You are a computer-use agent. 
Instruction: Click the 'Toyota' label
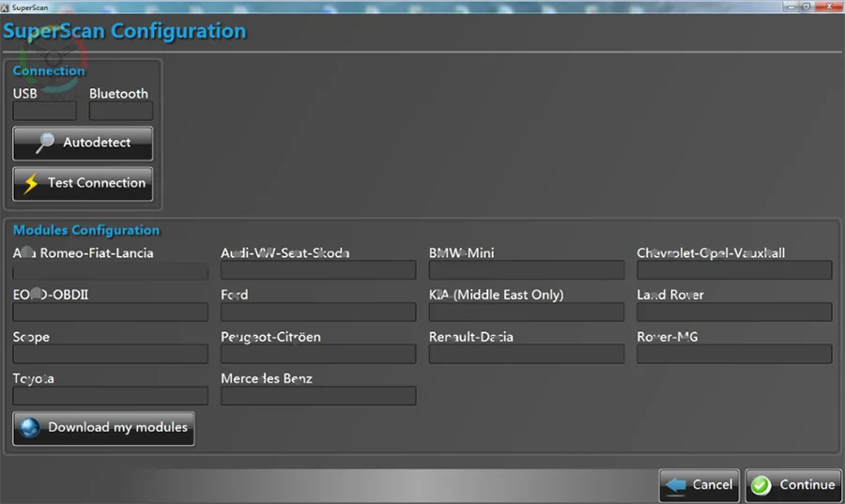point(34,379)
